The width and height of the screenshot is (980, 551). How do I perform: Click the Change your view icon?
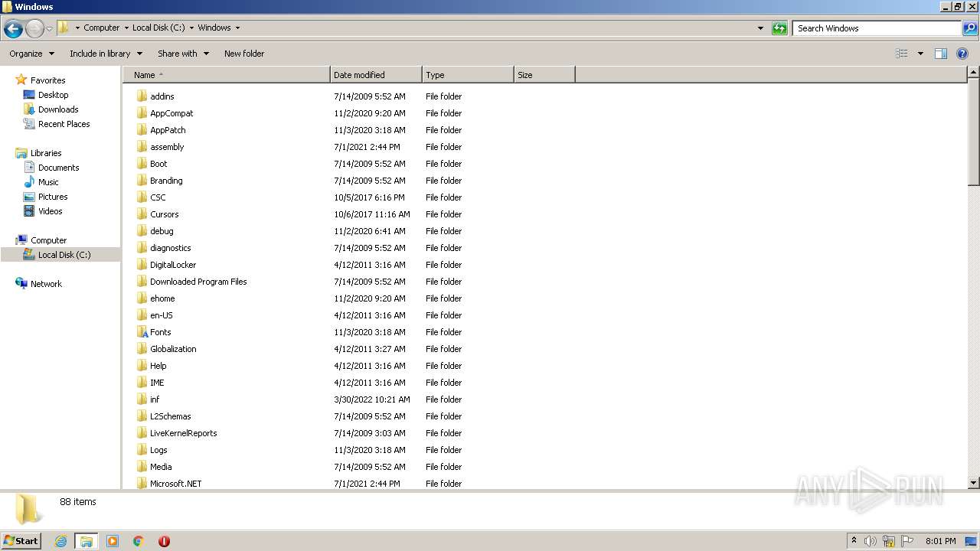902,54
